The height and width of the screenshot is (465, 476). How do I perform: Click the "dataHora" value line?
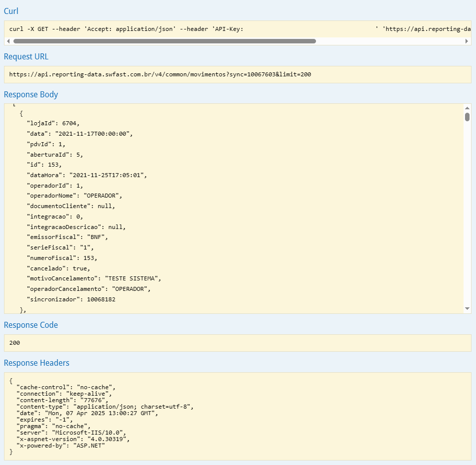point(87,175)
